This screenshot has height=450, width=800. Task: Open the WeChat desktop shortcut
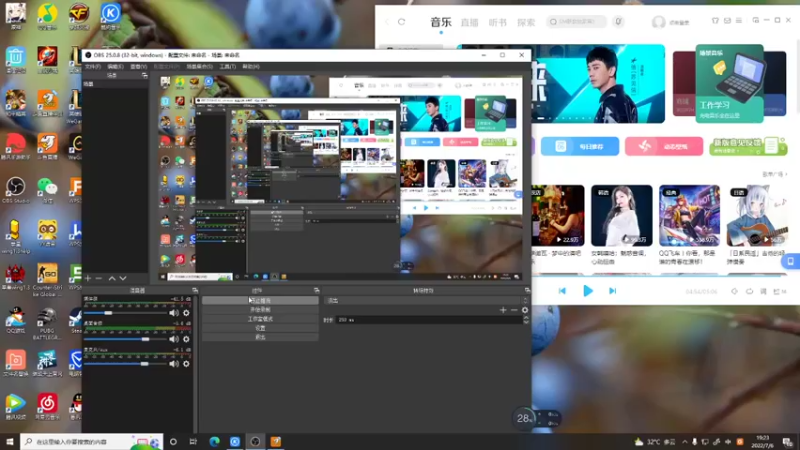47,190
